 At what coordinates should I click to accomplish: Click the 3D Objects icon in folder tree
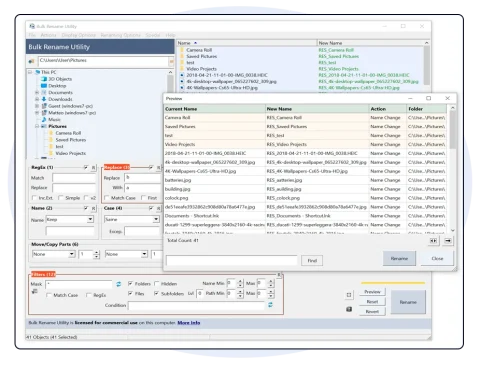click(44, 79)
